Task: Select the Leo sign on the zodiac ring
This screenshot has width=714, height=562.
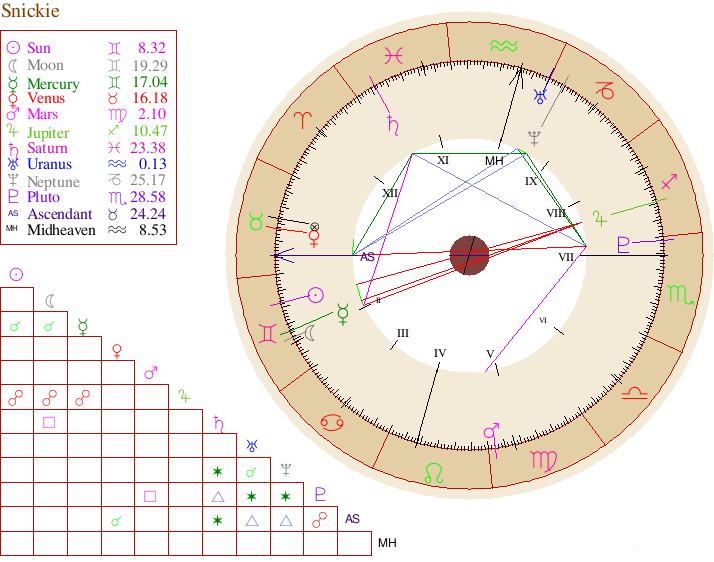Action: click(434, 474)
